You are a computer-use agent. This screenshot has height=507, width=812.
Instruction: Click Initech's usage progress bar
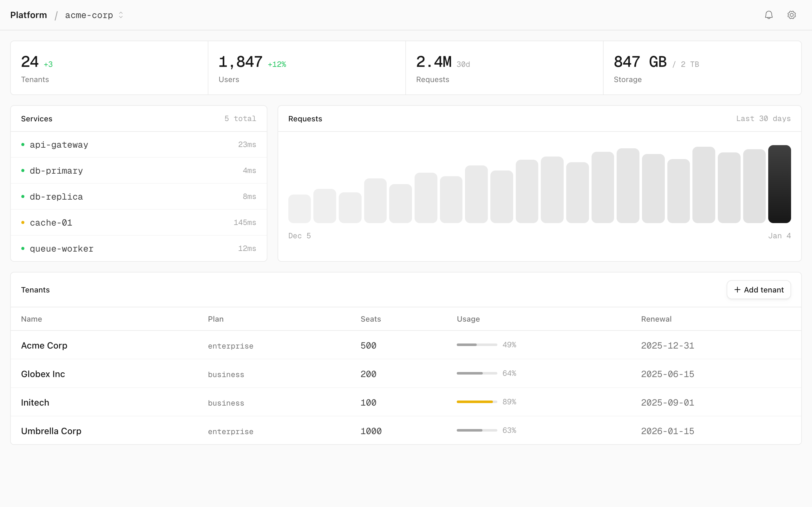(x=476, y=401)
